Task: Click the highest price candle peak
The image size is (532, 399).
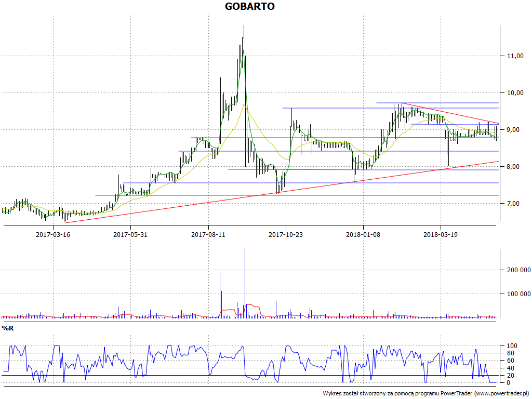Action: 244,31
